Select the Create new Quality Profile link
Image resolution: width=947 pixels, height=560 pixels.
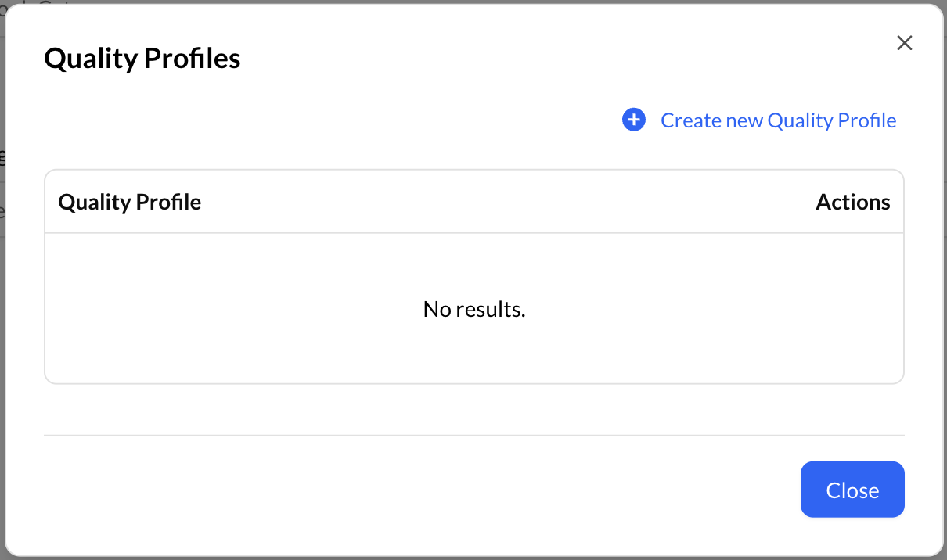pos(778,120)
